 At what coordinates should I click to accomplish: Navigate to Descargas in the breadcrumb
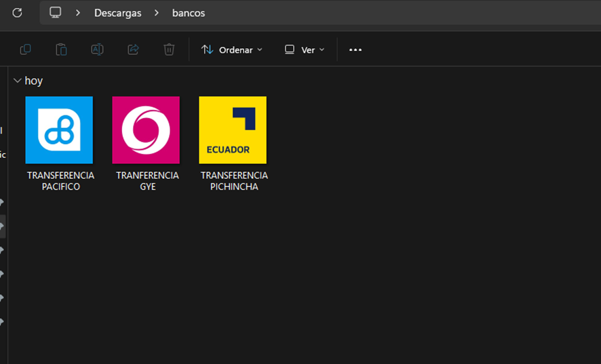coord(117,13)
